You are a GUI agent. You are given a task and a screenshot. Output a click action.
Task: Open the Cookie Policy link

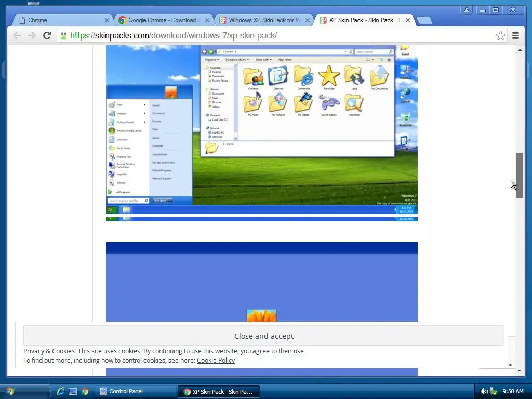click(216, 361)
